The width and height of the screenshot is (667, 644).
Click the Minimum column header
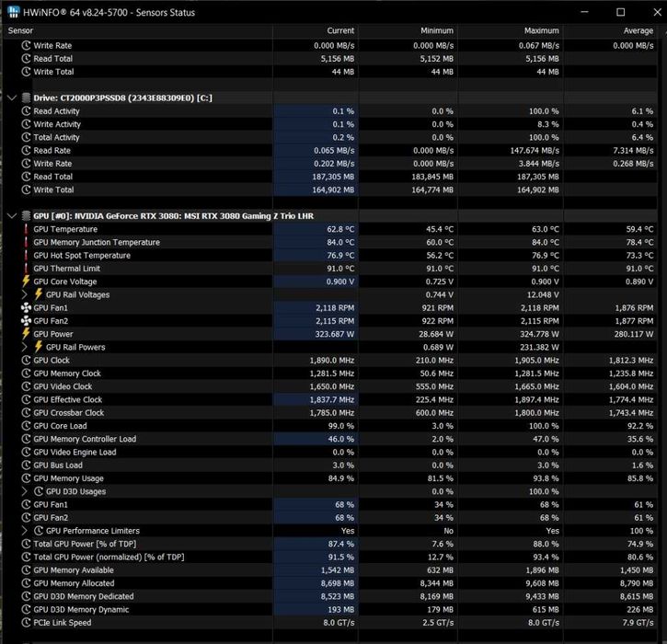click(408, 30)
